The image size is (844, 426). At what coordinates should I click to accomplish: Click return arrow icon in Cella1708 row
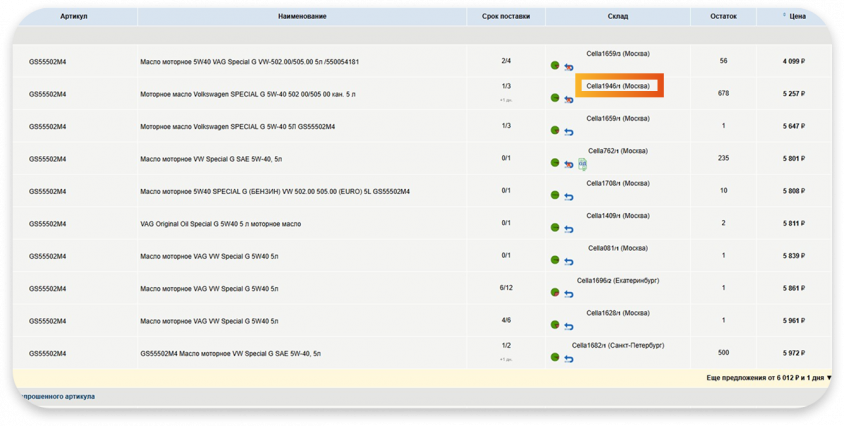568,196
